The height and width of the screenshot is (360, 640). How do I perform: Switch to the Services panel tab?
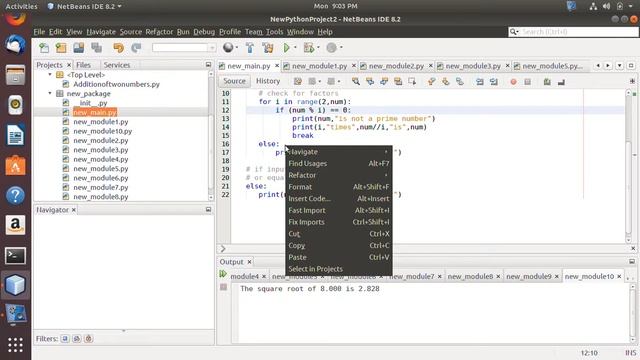(x=117, y=65)
